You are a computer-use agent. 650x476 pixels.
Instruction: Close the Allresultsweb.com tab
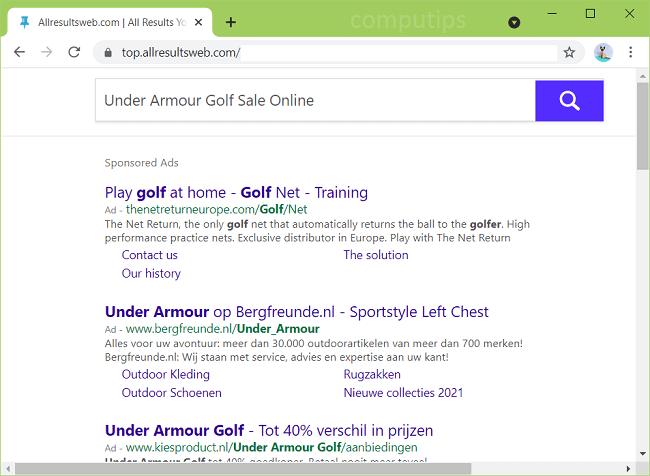pos(199,21)
